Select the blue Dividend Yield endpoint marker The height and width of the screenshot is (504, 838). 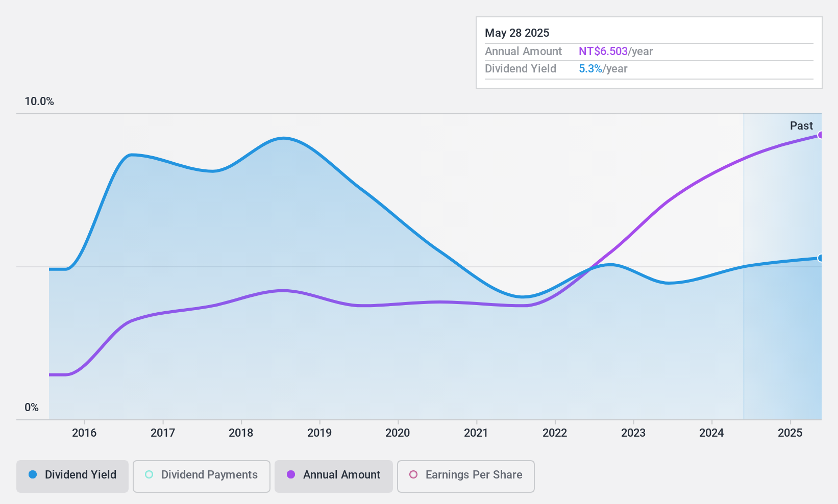pos(821,258)
